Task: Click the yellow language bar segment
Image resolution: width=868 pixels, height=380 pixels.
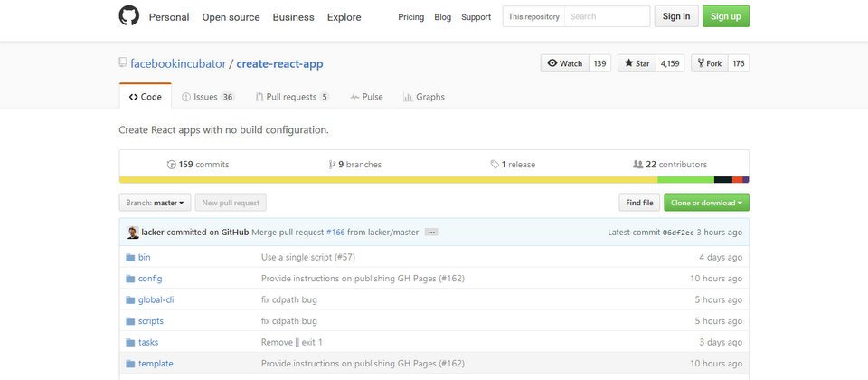Action: coord(388,180)
